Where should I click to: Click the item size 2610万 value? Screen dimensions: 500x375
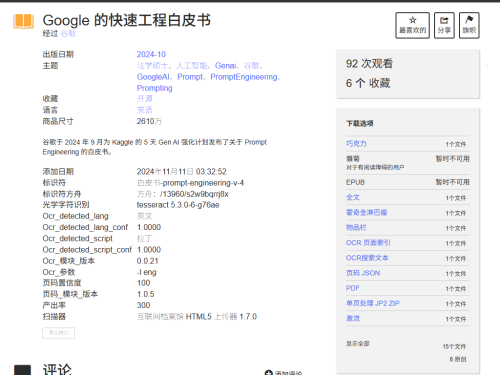149,121
